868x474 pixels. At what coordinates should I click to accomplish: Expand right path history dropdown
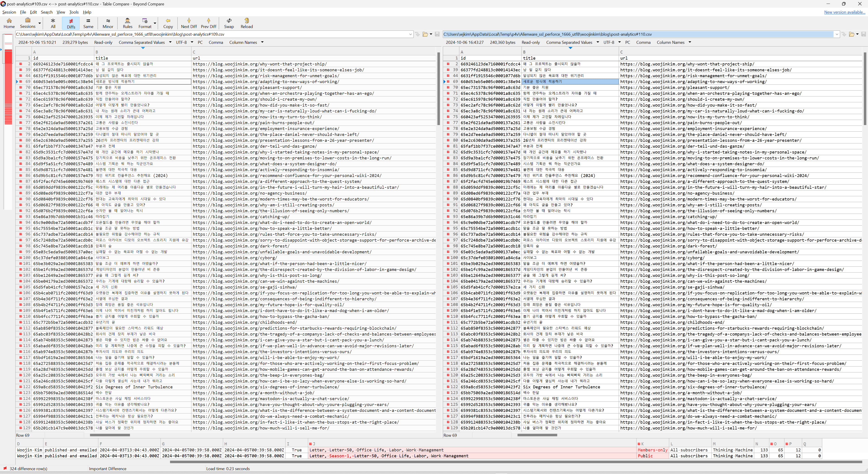[x=837, y=34]
